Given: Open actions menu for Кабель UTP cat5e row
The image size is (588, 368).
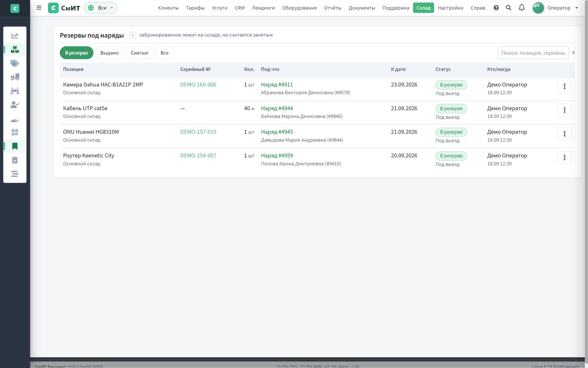Looking at the screenshot, I should pyautogui.click(x=565, y=110).
